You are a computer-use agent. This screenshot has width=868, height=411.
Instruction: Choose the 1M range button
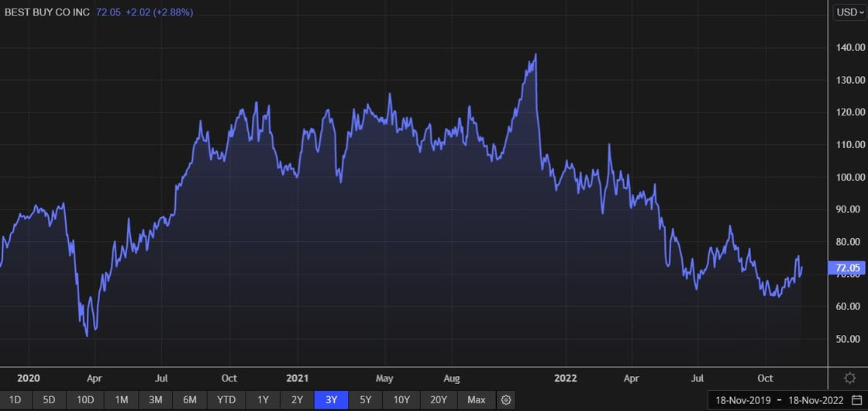pyautogui.click(x=122, y=400)
